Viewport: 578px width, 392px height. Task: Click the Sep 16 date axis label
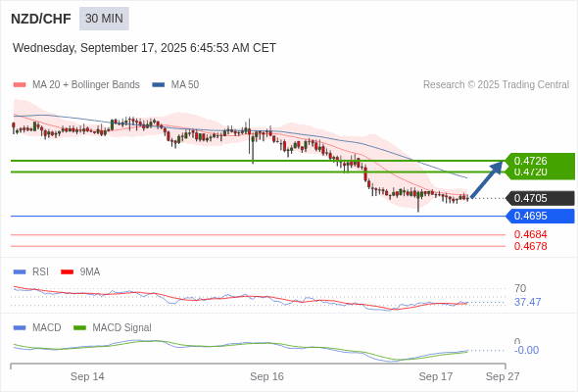pos(266,376)
